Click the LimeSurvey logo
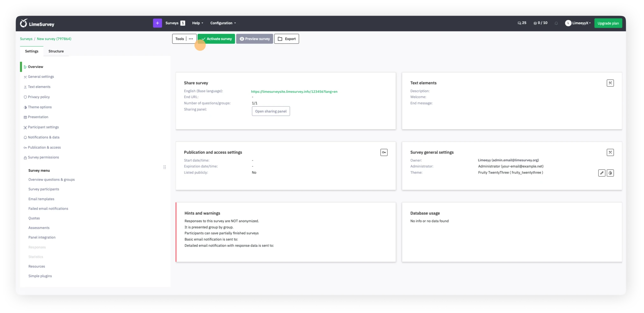This screenshot has height=313, width=644. click(x=37, y=24)
